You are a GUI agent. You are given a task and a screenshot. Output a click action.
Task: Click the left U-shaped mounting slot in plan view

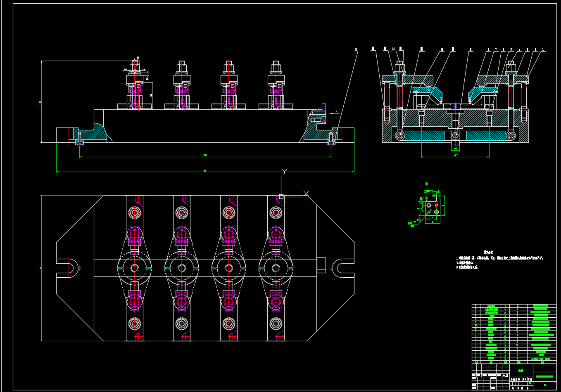[71, 268]
